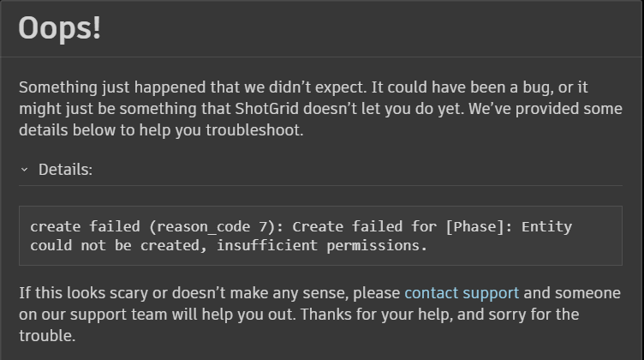Collapse the Details chevron arrow

tap(24, 170)
